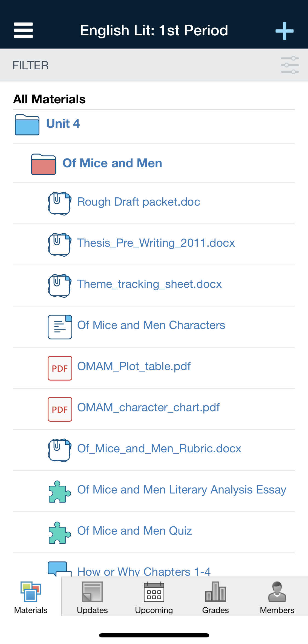Image resolution: width=308 pixels, height=644 pixels.
Task: Open Thesis_Pre_Writing_2011.docx link
Action: pos(156,243)
